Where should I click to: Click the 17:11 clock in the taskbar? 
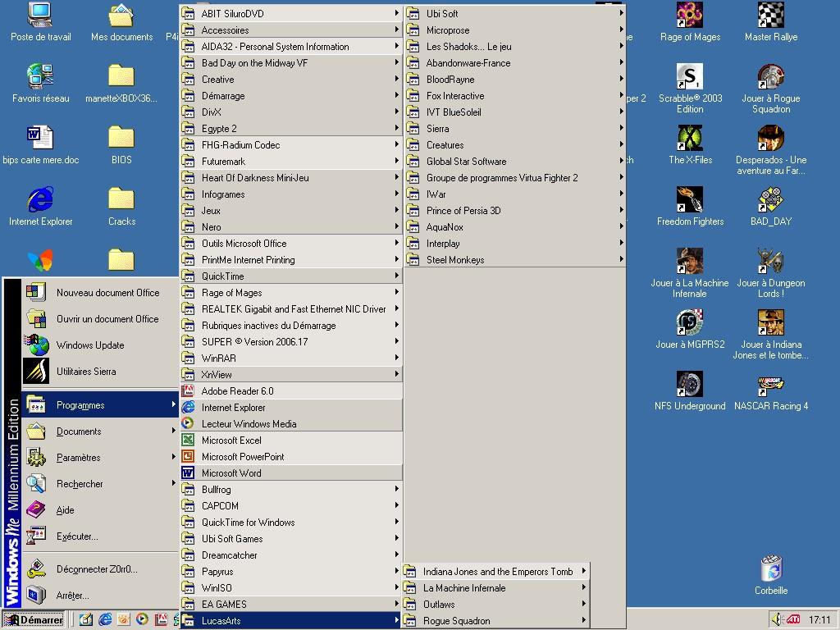tap(819, 620)
